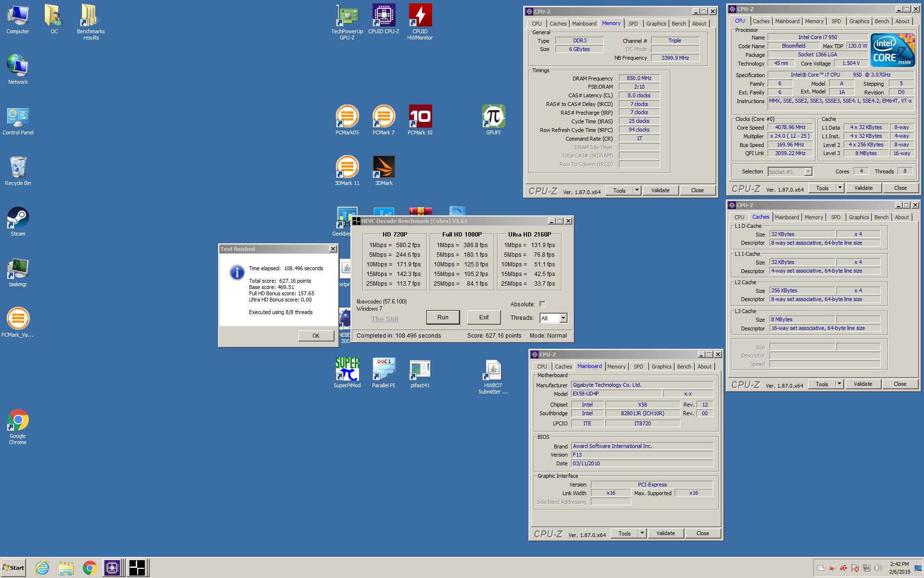Open the HWBOT Submitter shortcut
The height and width of the screenshot is (578, 924).
click(x=493, y=377)
